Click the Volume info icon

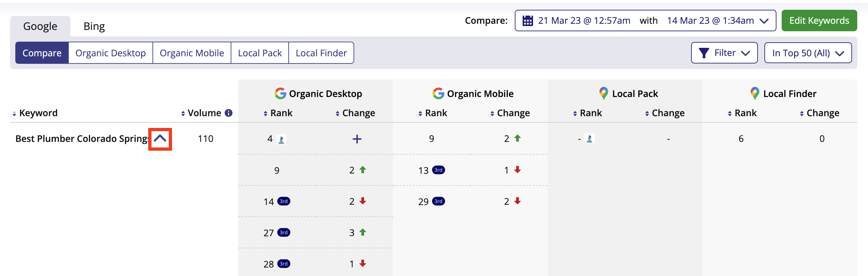click(228, 113)
